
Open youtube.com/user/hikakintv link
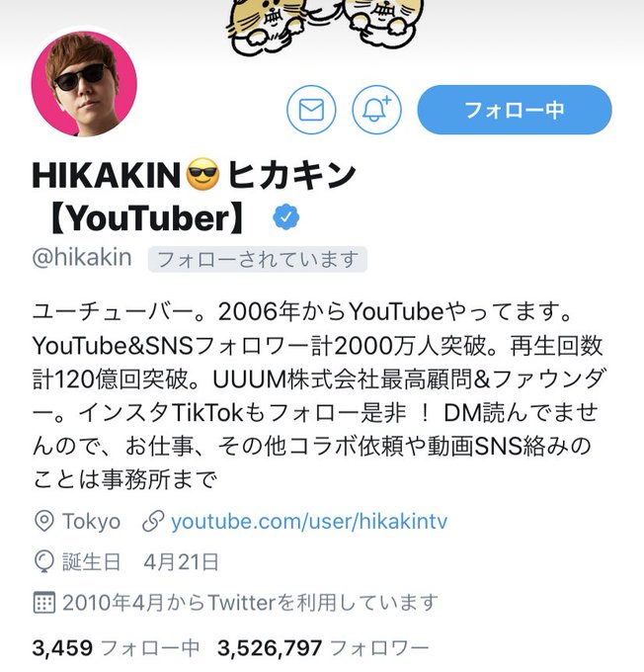(309, 522)
